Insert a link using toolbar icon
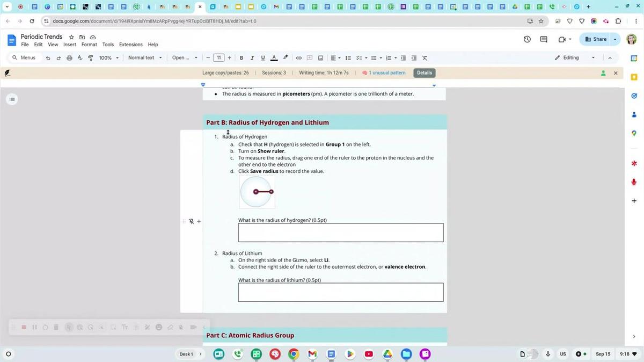Image resolution: width=644 pixels, height=362 pixels. point(299,58)
